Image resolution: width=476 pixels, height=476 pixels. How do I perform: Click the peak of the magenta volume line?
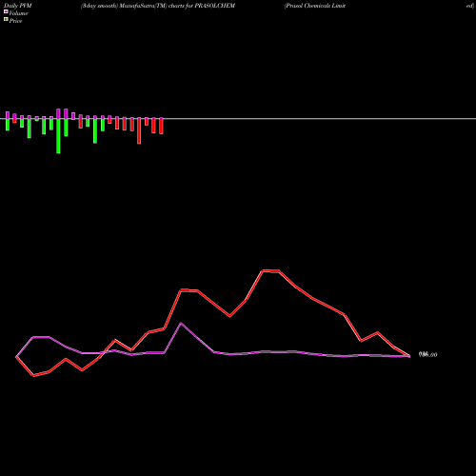pos(181,324)
